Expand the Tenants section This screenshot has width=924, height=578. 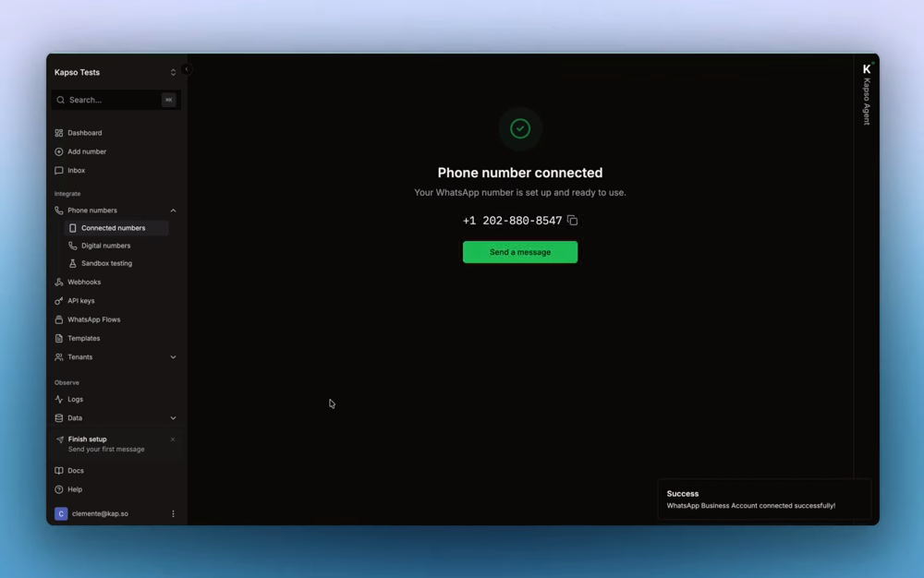pos(174,357)
